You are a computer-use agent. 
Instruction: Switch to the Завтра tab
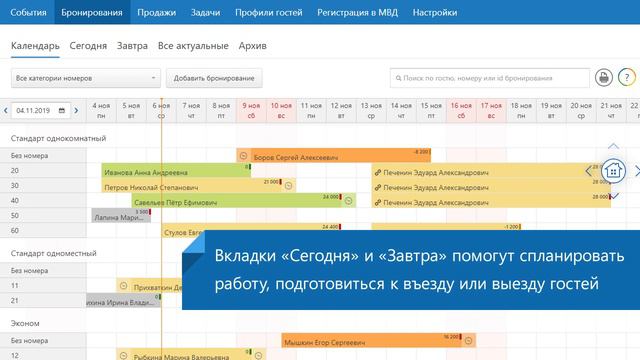click(x=132, y=46)
